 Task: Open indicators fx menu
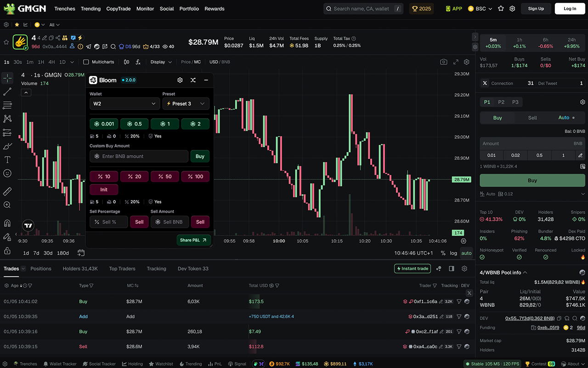(138, 62)
